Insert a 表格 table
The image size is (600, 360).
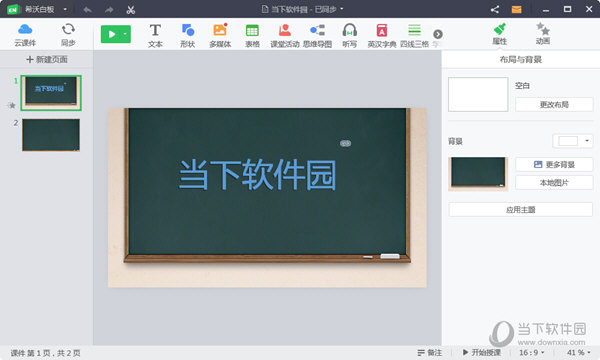252,35
